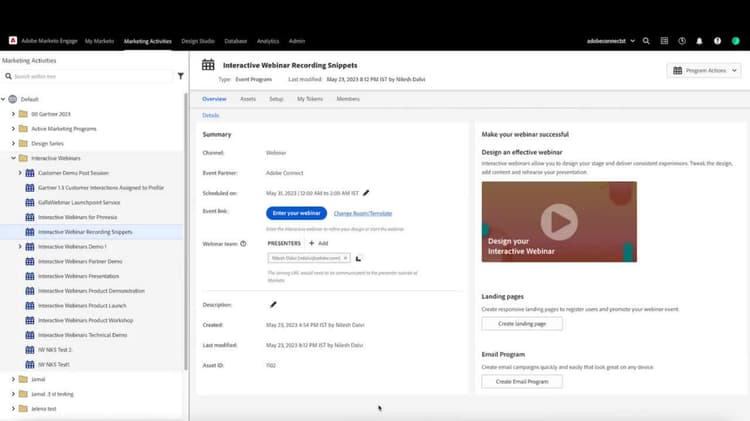Open Analytics menu
The width and height of the screenshot is (750, 421).
[x=268, y=41]
